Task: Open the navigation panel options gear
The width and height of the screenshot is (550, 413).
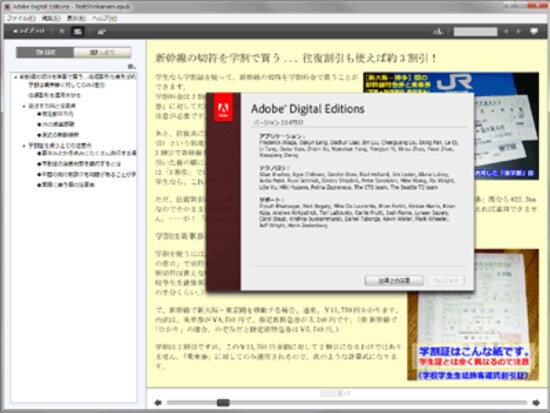Action: coord(131,66)
